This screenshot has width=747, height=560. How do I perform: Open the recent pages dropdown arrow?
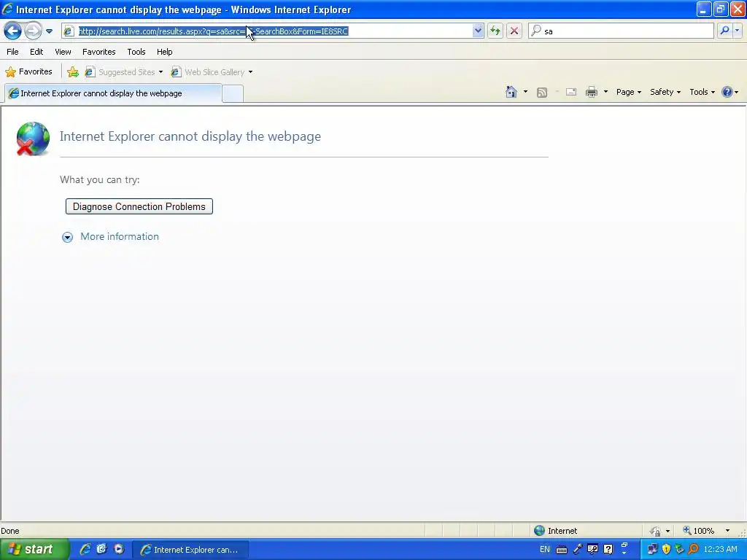coord(49,31)
